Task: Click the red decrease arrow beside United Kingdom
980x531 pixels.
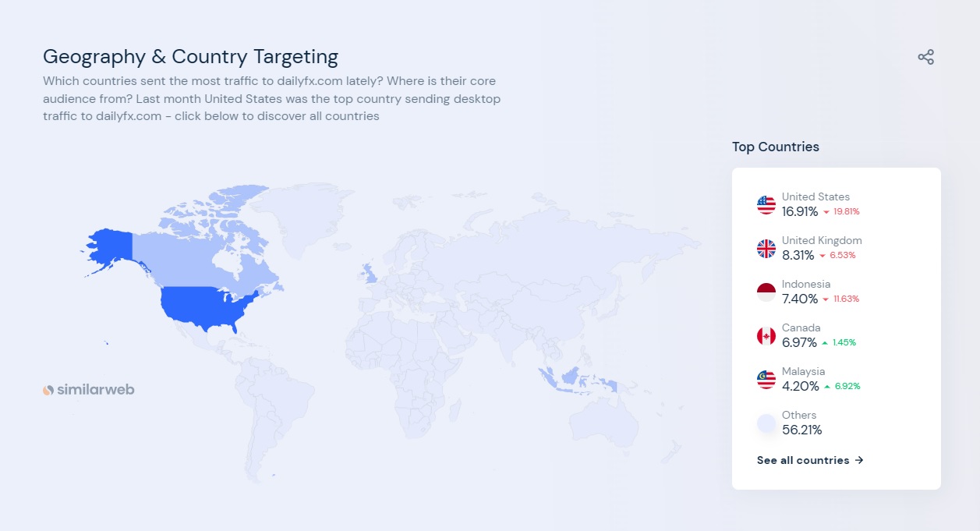Action: [822, 255]
